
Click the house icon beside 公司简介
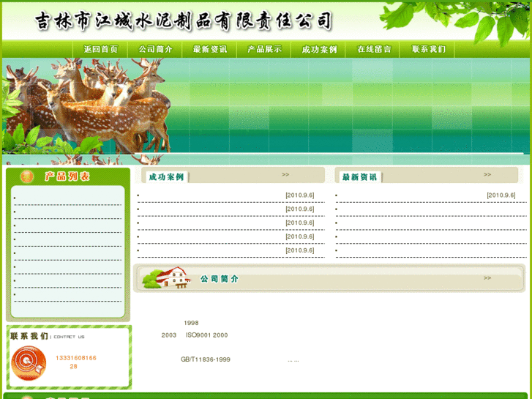[x=166, y=277]
